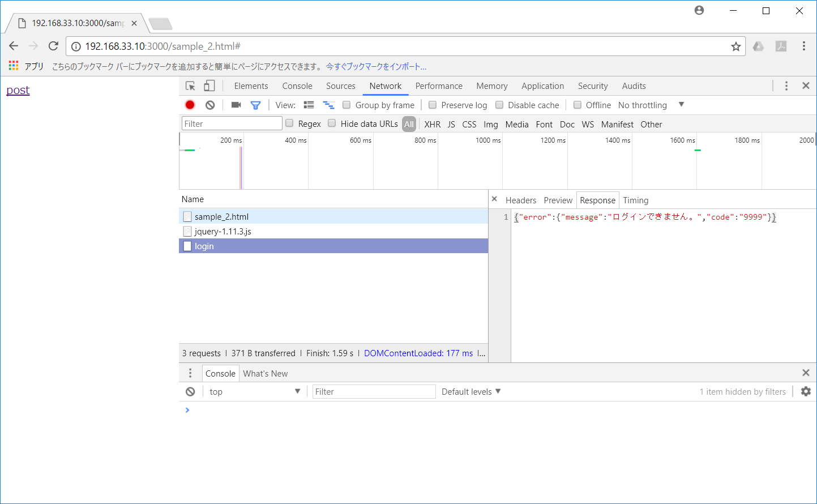Image resolution: width=817 pixels, height=504 pixels.
Task: Clear the network log
Action: click(x=210, y=105)
